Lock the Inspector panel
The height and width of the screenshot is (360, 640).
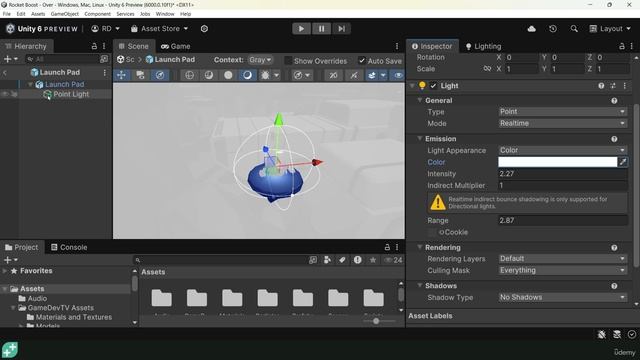(622, 46)
